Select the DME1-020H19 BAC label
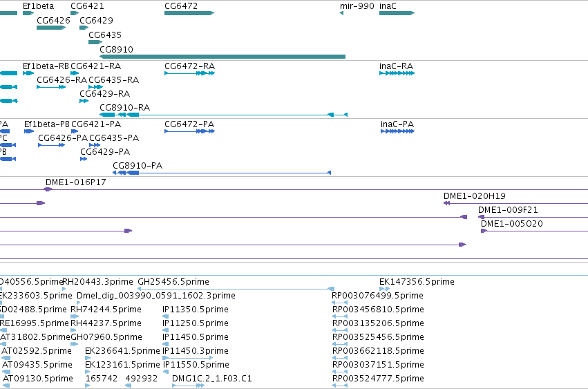Image resolution: width=588 pixels, height=389 pixels. 475,196
